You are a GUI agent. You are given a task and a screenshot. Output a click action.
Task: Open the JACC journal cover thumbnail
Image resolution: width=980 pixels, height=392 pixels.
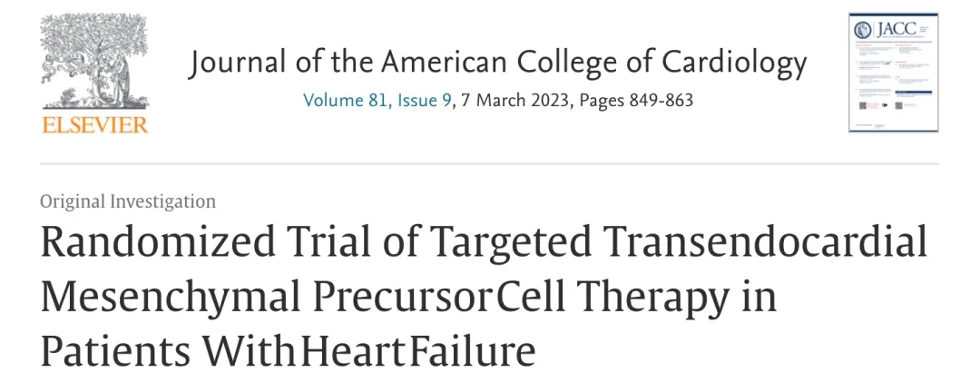pos(892,73)
